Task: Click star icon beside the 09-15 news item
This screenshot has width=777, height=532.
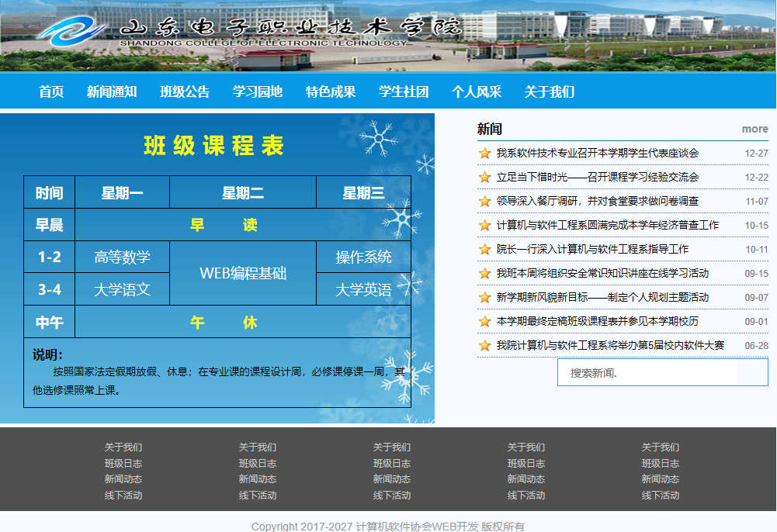Action: coord(485,274)
